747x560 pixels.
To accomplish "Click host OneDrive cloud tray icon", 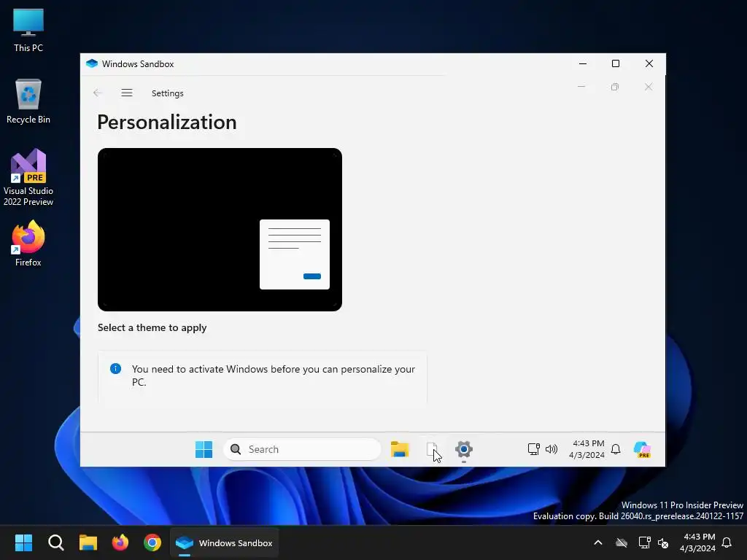I will pyautogui.click(x=622, y=542).
